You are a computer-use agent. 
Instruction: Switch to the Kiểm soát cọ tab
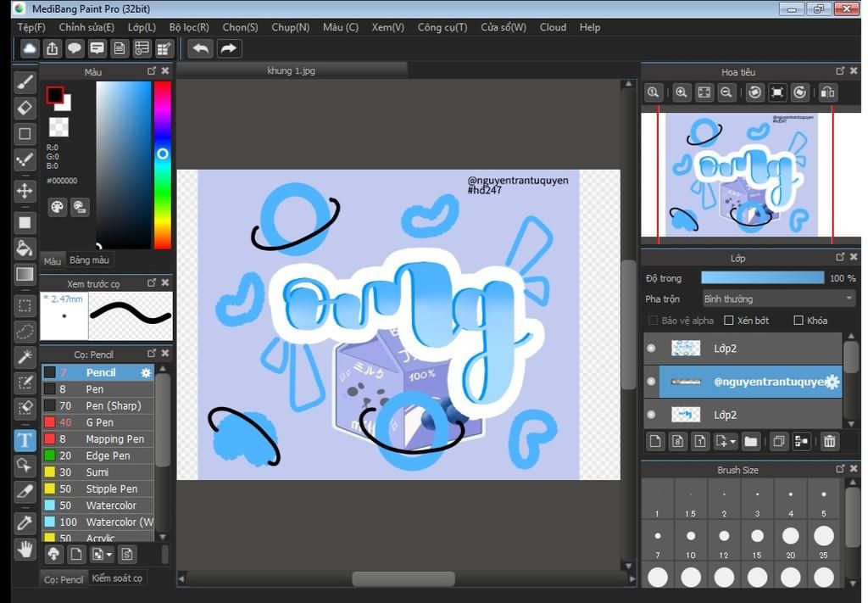(117, 578)
